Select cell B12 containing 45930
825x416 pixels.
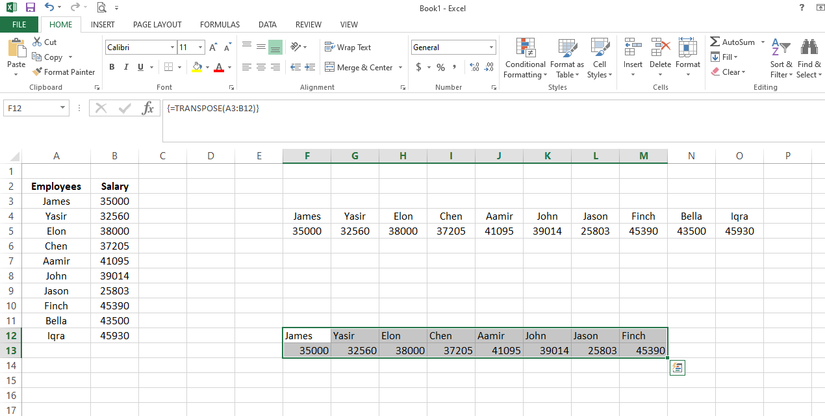[x=115, y=336]
